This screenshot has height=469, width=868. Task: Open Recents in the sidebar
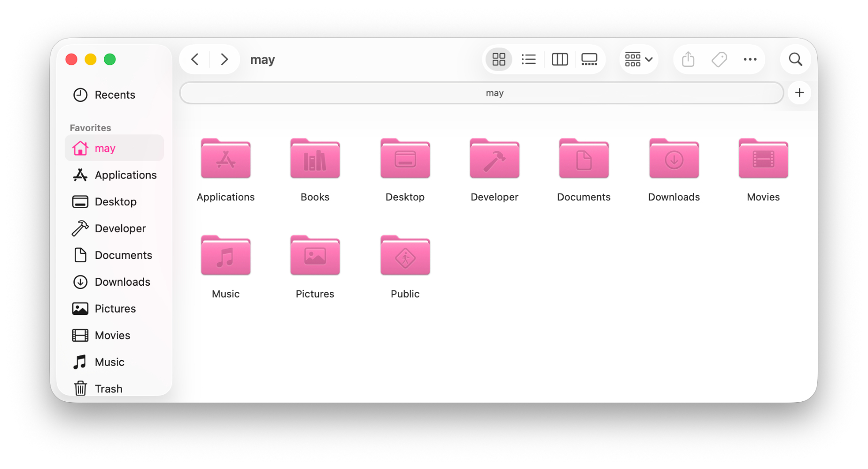[115, 95]
